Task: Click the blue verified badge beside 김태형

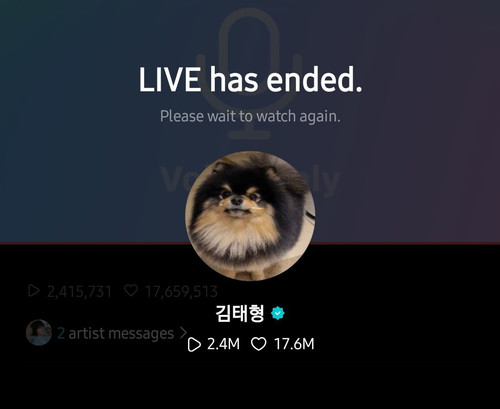Action: coord(277,313)
